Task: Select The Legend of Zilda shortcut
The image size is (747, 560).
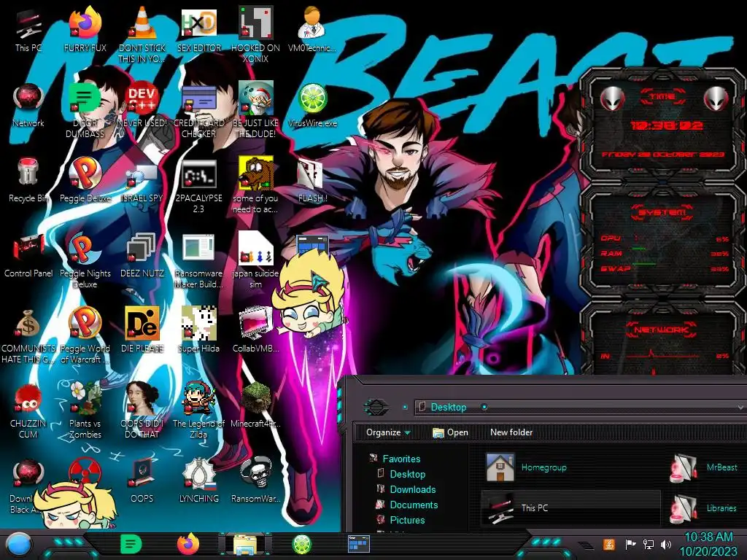Action: [x=198, y=411]
